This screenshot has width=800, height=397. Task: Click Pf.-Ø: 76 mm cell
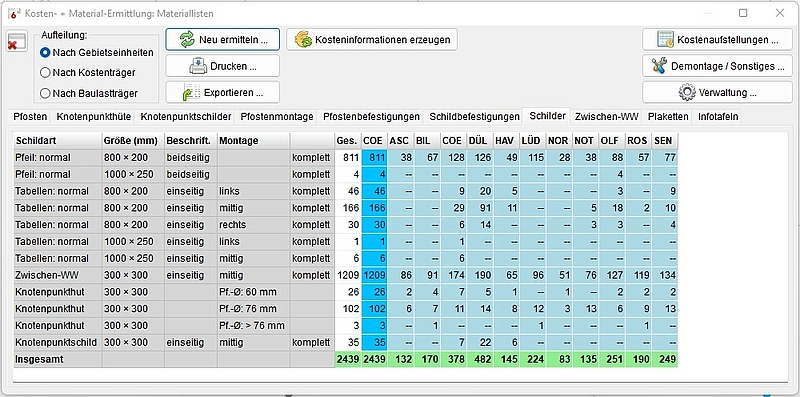point(254,309)
